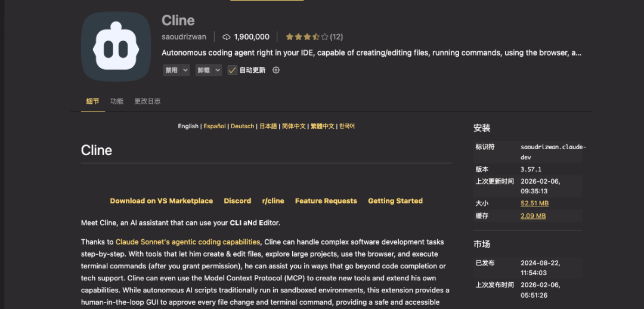The height and width of the screenshot is (309, 644).
Task: Expand the 禁用 dropdown arrow
Action: [x=185, y=70]
